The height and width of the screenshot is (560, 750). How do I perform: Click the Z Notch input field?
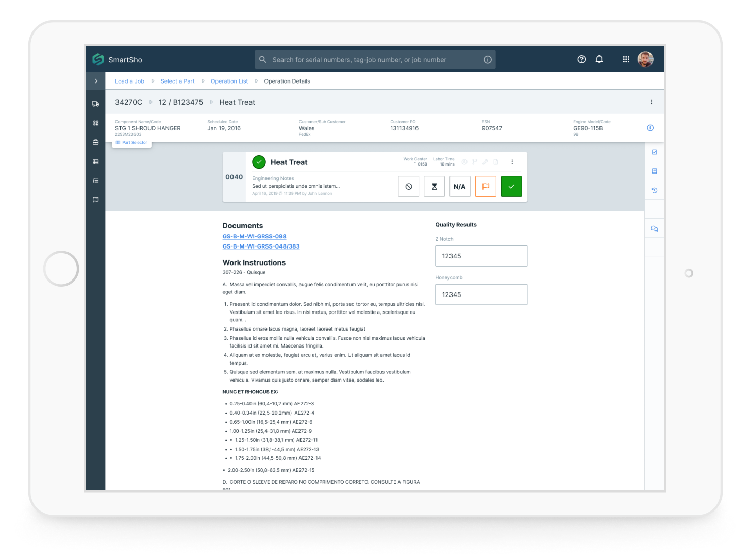coord(481,256)
